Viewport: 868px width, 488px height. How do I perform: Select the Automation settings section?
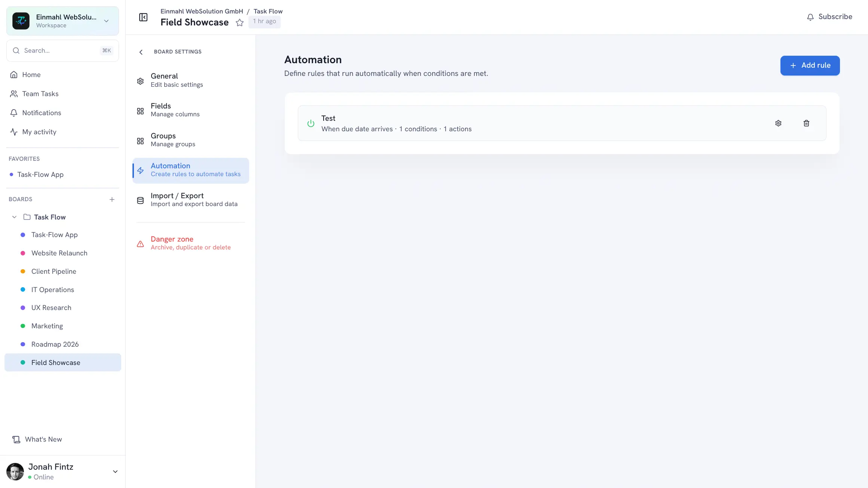coord(191,170)
